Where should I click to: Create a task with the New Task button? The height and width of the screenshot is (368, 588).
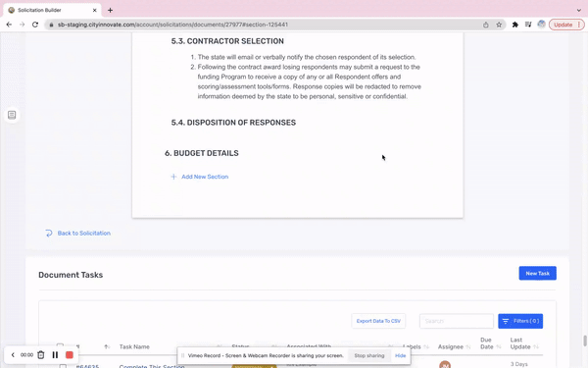(537, 274)
